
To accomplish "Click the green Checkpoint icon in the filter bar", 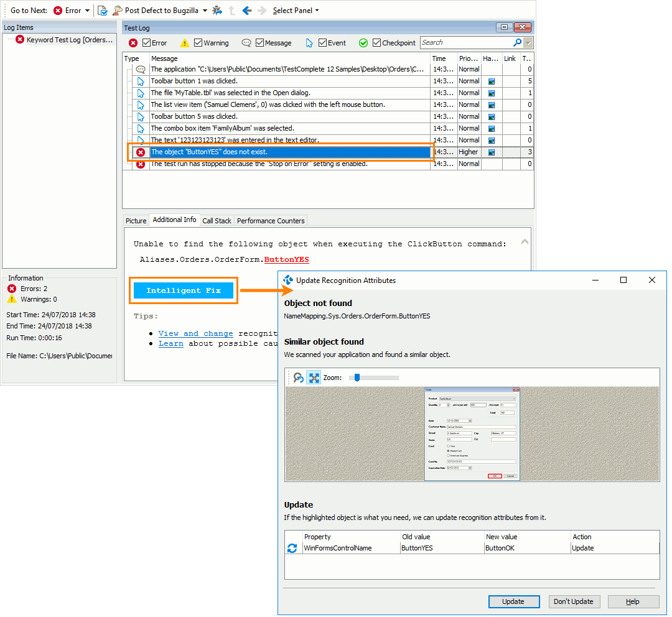I will 363,42.
